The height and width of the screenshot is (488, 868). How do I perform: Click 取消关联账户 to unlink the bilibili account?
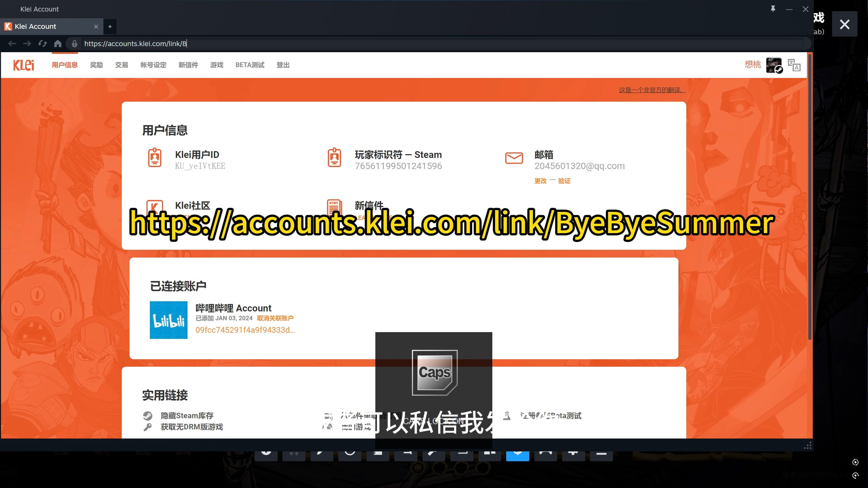[x=275, y=318]
